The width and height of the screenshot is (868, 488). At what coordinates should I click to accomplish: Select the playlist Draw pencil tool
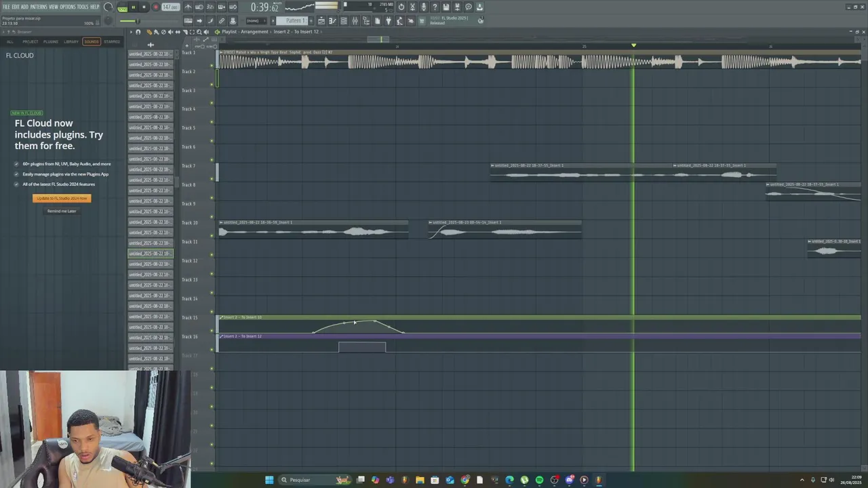(149, 32)
